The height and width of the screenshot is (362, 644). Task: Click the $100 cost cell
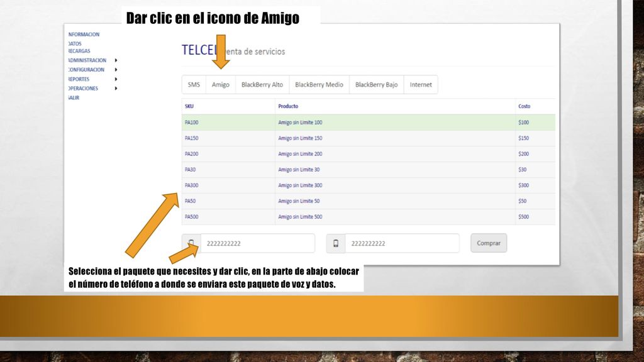click(535, 123)
